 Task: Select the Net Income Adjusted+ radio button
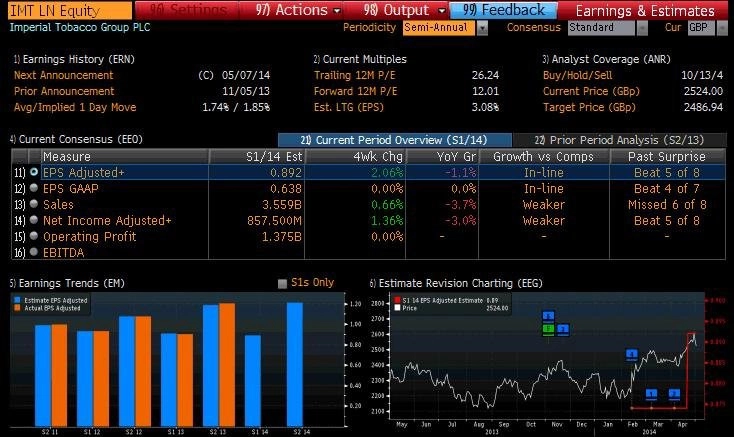[x=34, y=220]
